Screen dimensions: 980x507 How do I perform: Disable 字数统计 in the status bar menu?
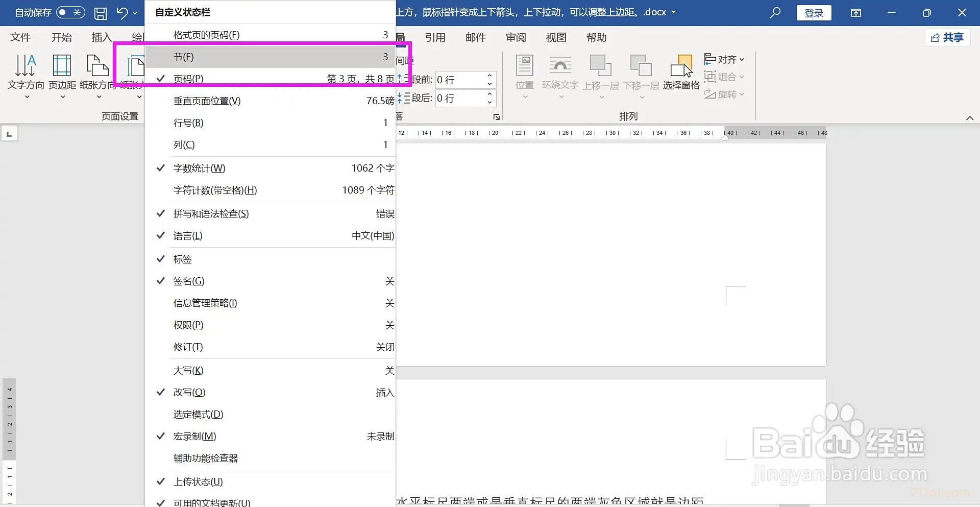point(199,168)
